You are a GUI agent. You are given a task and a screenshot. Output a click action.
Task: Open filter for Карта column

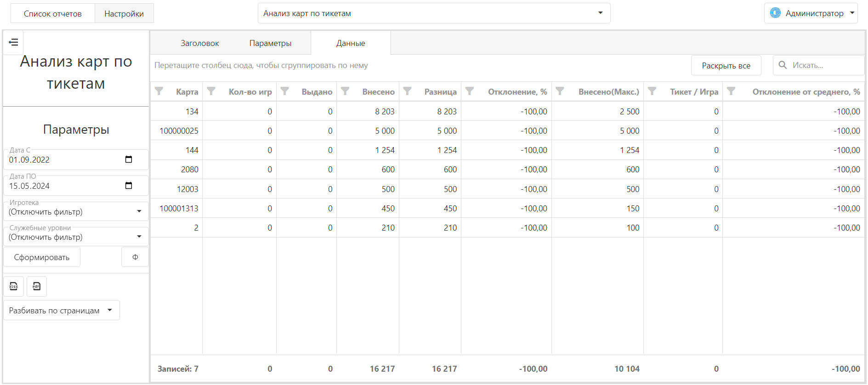coord(159,91)
